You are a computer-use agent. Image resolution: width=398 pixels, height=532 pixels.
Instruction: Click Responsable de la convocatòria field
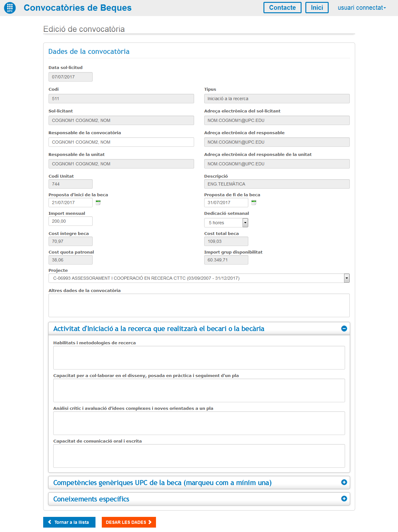point(121,142)
